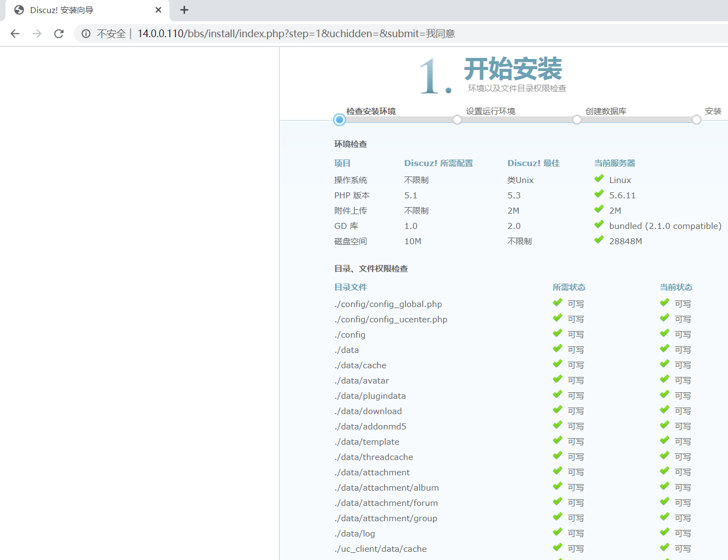This screenshot has width=728, height=560.
Task: Click 当前状态 check for ./config
Action: click(x=665, y=333)
